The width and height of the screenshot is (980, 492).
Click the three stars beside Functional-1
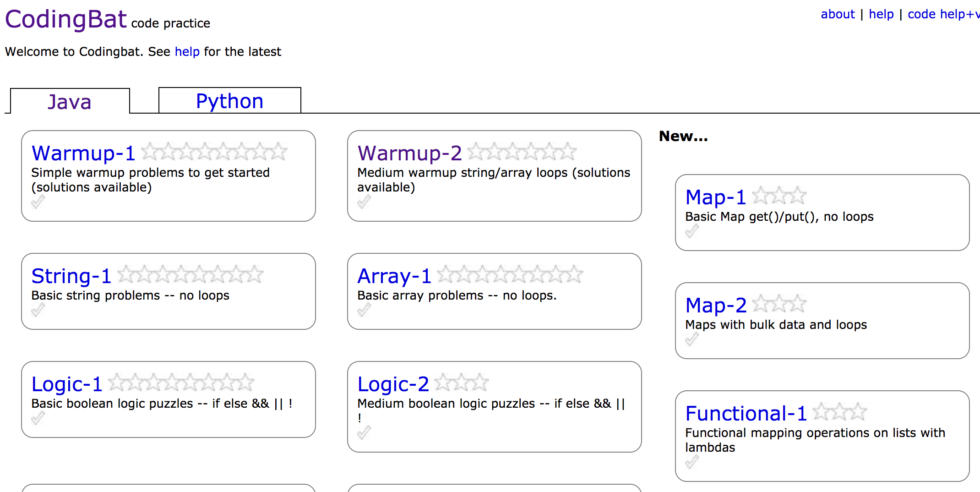pyautogui.click(x=840, y=411)
